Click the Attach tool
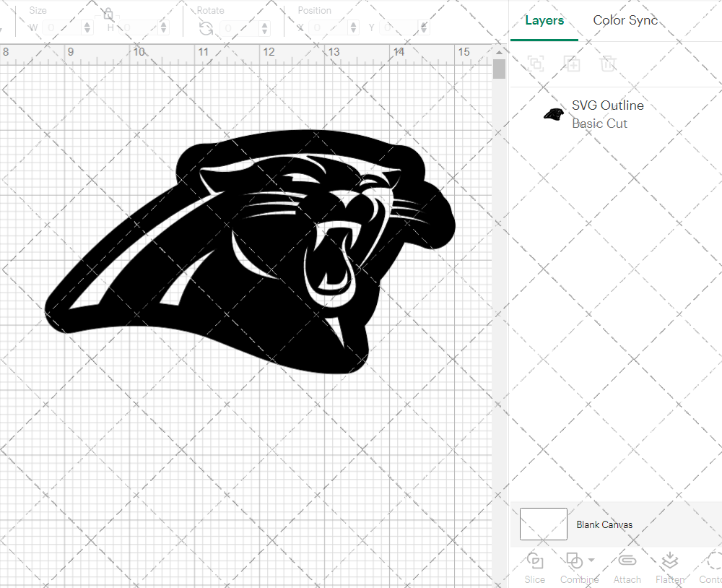Screen dimensions: 722x588 click(x=627, y=568)
